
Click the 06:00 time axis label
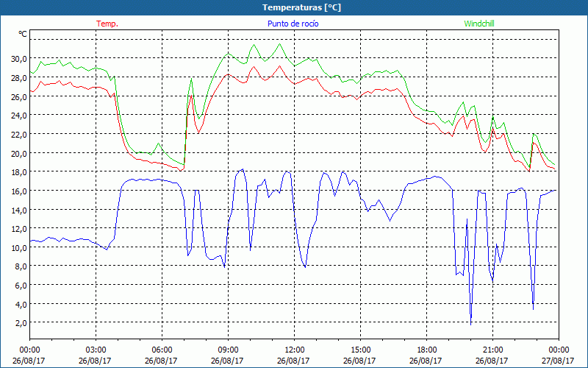[162, 350]
